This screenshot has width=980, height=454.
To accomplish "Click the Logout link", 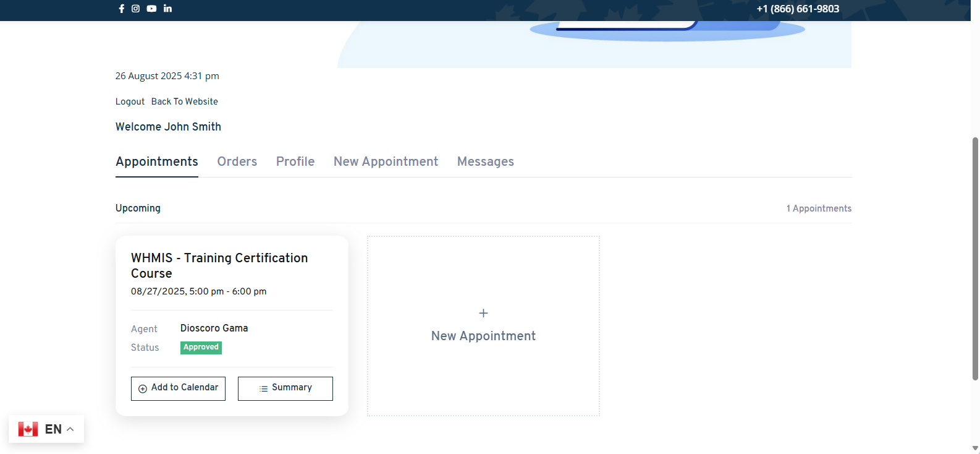I will click(x=130, y=101).
